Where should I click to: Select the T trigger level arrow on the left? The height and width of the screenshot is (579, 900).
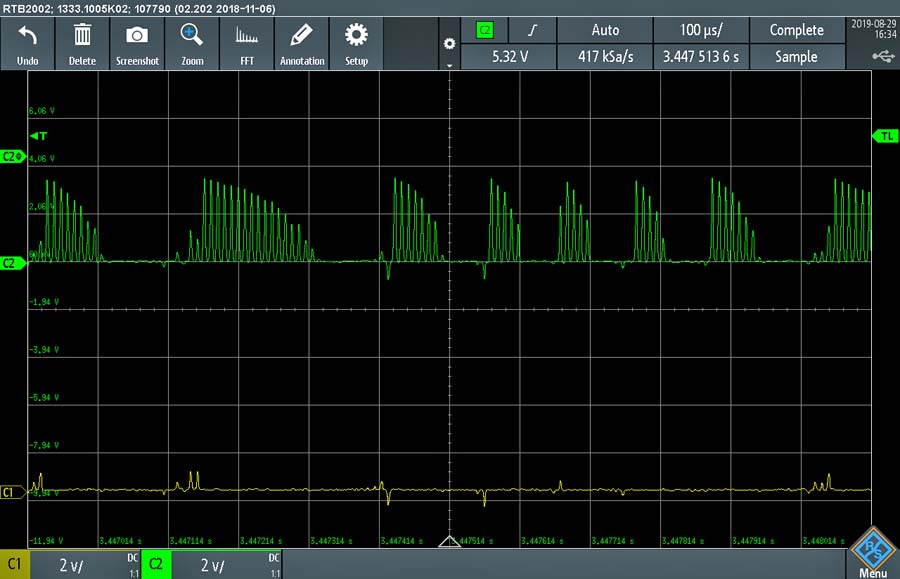[x=38, y=136]
